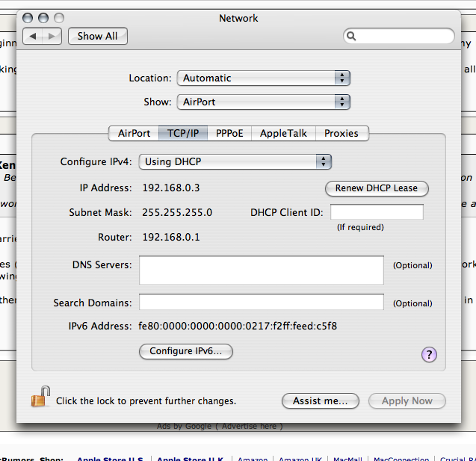
Task: Click into the DNS Servers box
Action: coord(262,270)
